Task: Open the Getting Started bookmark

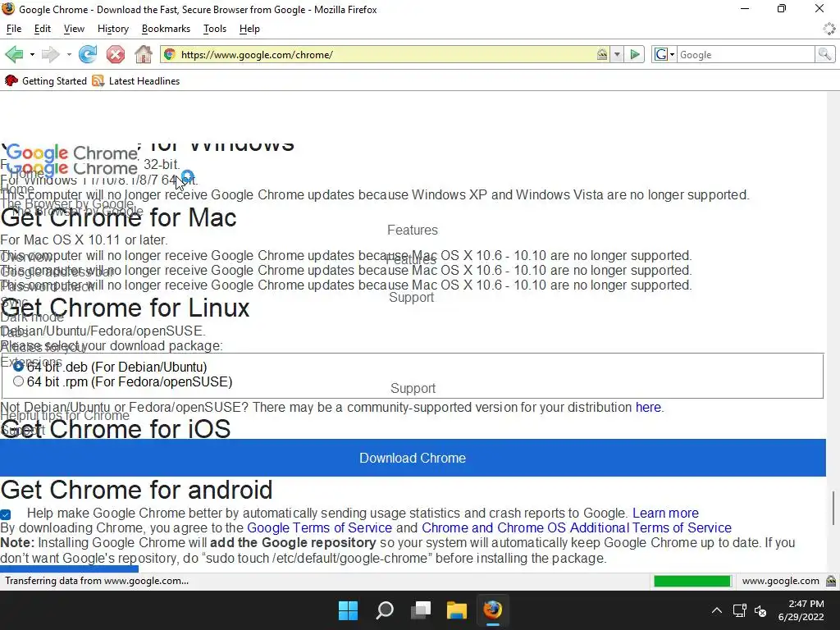Action: click(46, 81)
